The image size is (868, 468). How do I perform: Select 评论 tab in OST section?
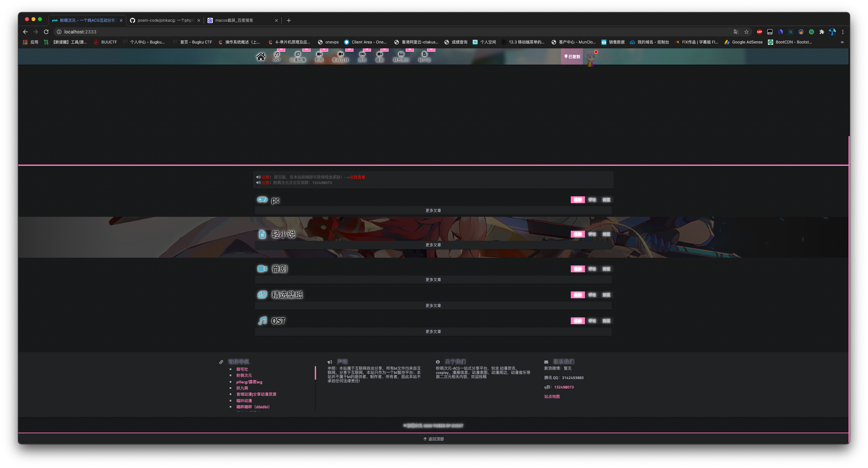point(592,321)
